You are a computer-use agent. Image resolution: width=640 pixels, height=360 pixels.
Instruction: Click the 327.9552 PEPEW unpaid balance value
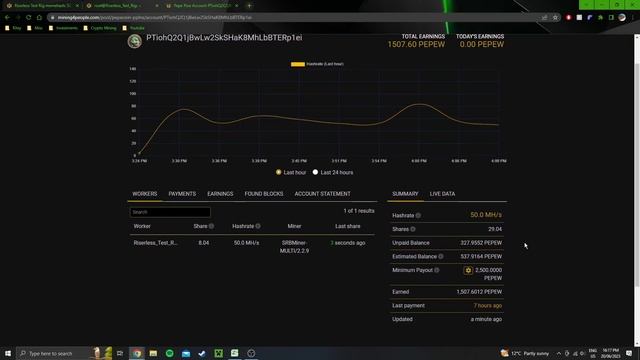(481, 243)
